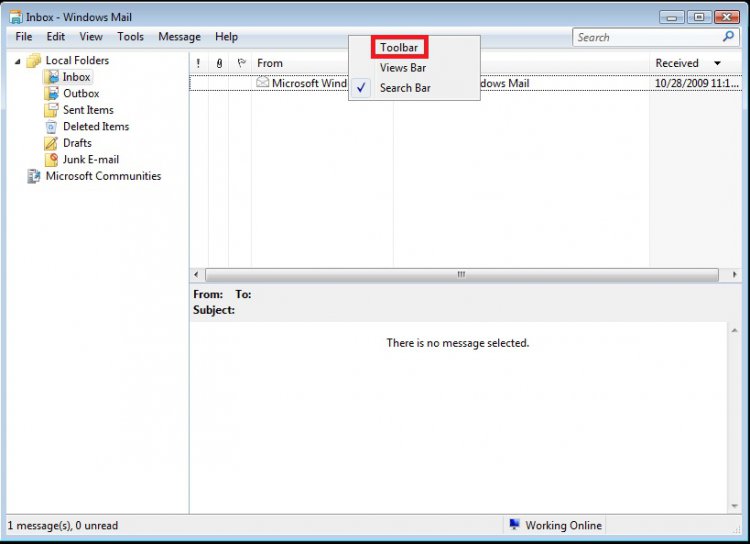Select the Drafts pencil icon
This screenshot has width=750, height=544.
click(51, 143)
